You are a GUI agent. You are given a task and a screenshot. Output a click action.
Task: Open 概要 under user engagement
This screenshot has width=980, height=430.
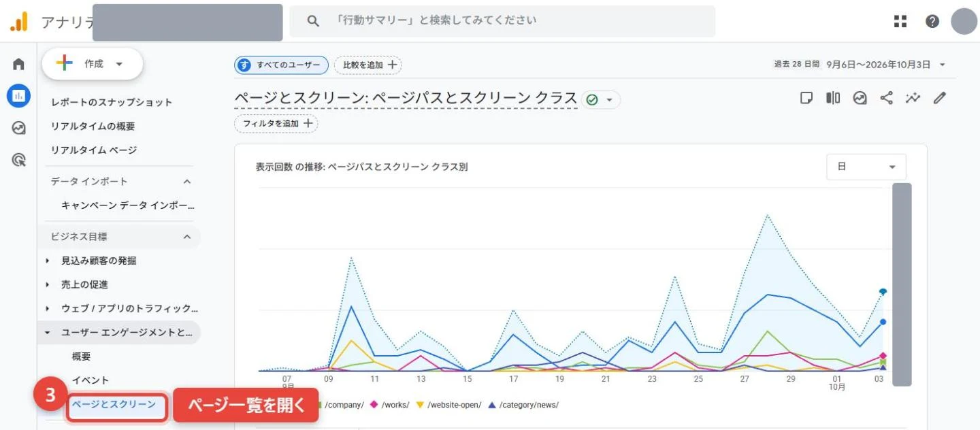81,357
